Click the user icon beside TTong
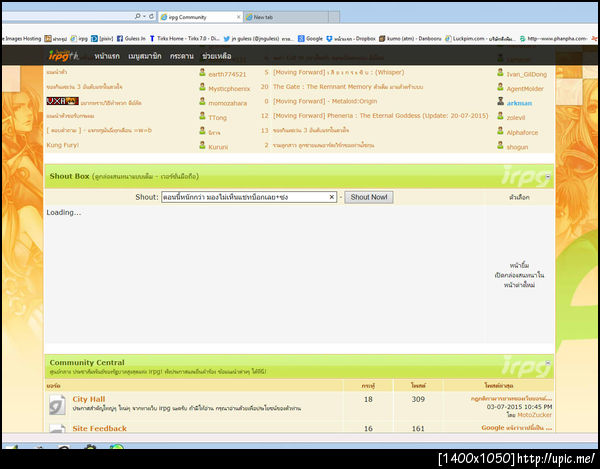This screenshot has width=600, height=469. 202,116
